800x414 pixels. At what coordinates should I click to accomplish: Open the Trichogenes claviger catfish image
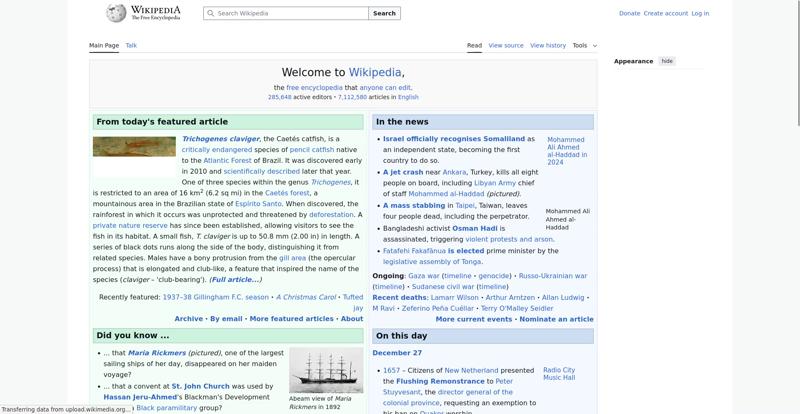tap(134, 147)
